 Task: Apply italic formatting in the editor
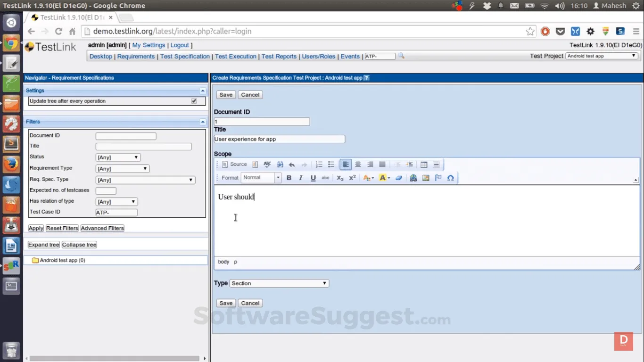point(301,178)
